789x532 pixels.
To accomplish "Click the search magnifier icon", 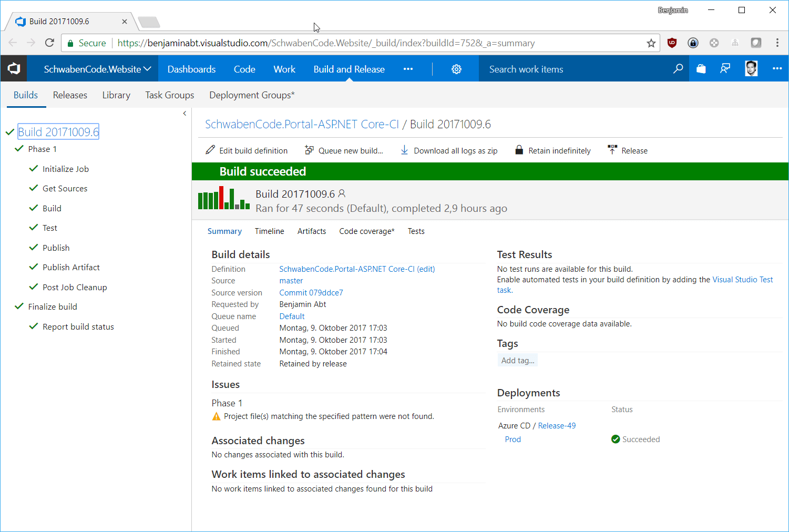I will 678,69.
